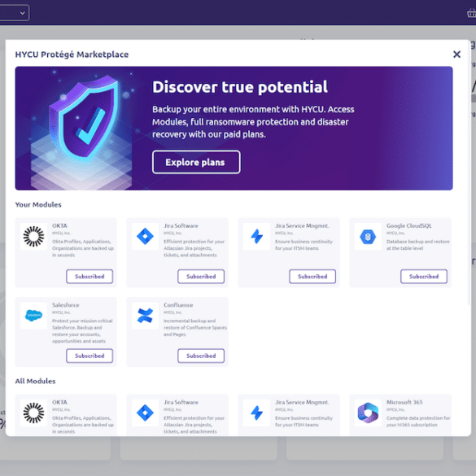The height and width of the screenshot is (476, 476).
Task: Click the HYCU Protégé Marketplace title
Action: 72,55
